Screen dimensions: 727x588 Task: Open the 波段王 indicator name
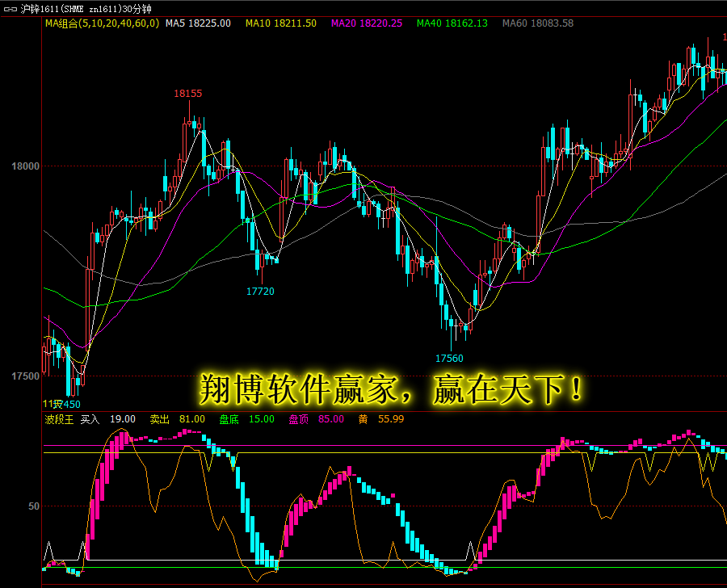click(x=59, y=419)
